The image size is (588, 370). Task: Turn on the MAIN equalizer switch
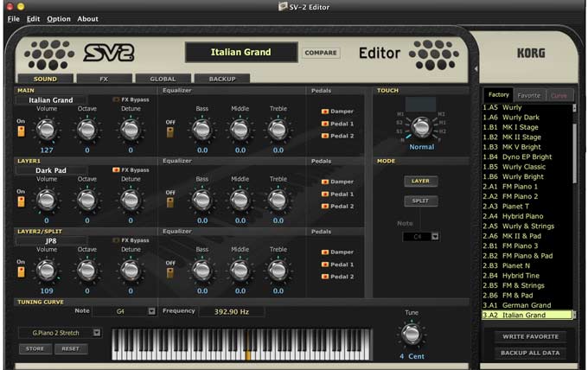coord(170,132)
